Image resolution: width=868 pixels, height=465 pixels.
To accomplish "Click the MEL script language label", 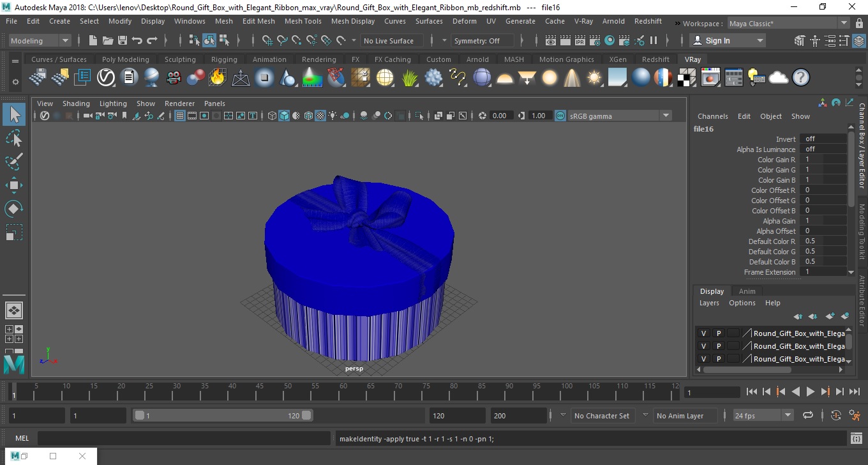I will (22, 438).
